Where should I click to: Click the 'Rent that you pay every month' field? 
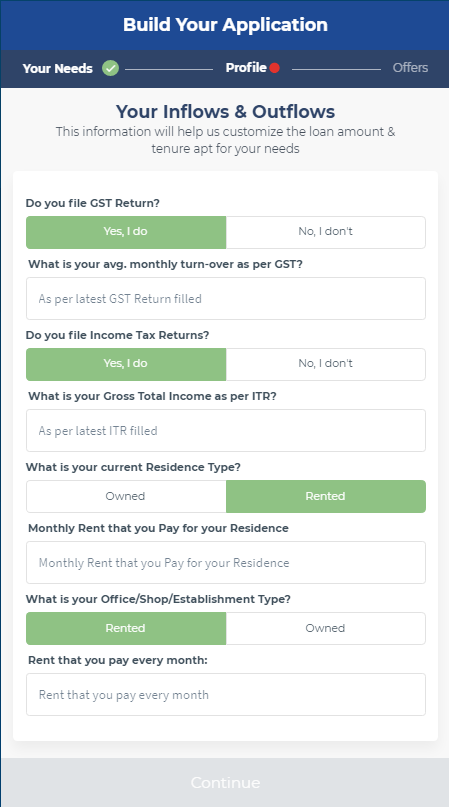[226, 694]
